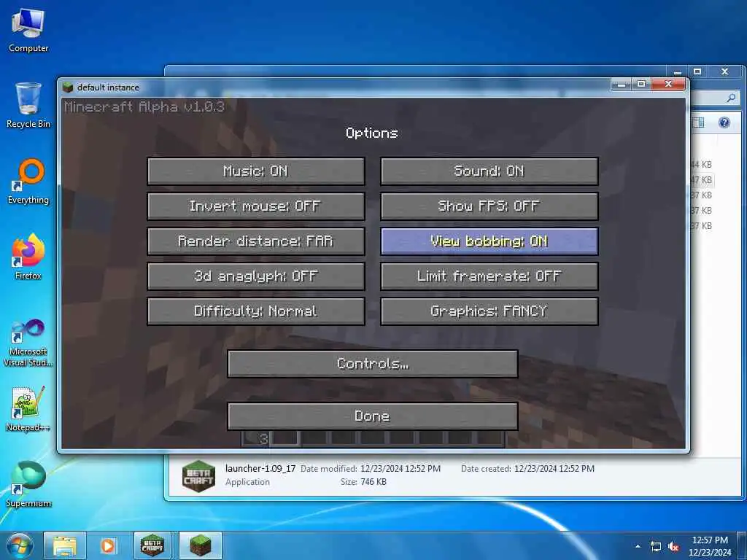
Task: Select the Supermium browser shortcut
Action: (28, 484)
